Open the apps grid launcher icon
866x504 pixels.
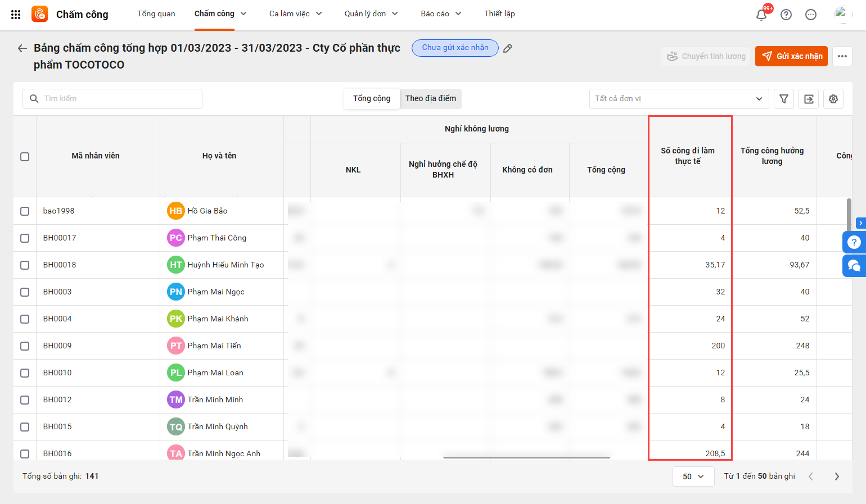(x=16, y=15)
